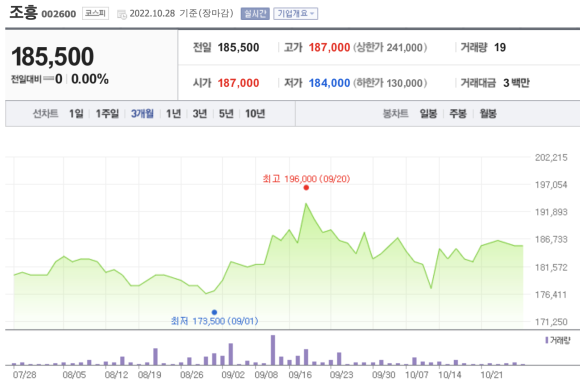
Task: Select the 1일 line chart tab
Action: click(76, 114)
